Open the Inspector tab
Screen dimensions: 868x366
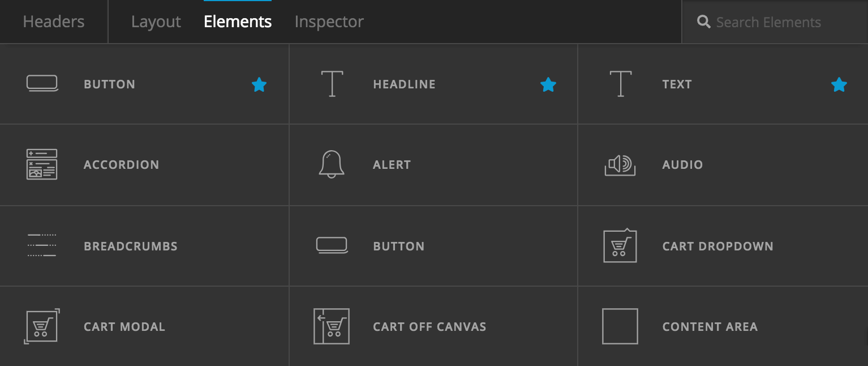(329, 22)
